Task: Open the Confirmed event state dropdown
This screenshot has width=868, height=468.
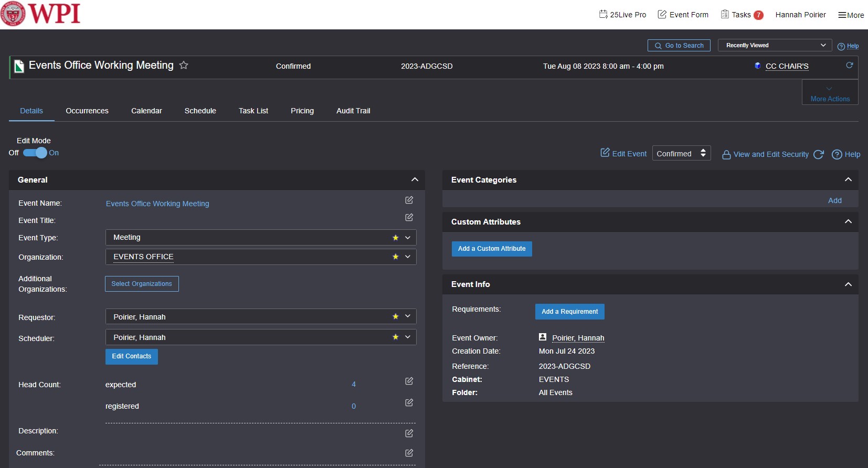Action: coord(681,154)
